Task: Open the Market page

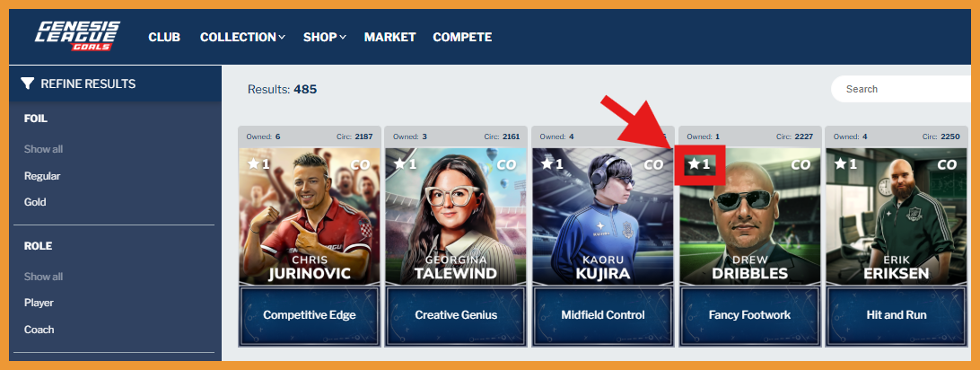Action: click(x=390, y=37)
